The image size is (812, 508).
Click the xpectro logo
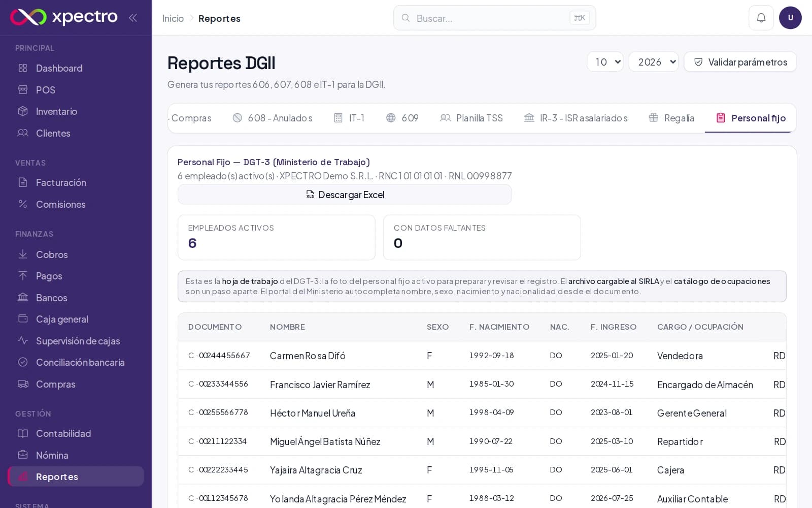(64, 17)
